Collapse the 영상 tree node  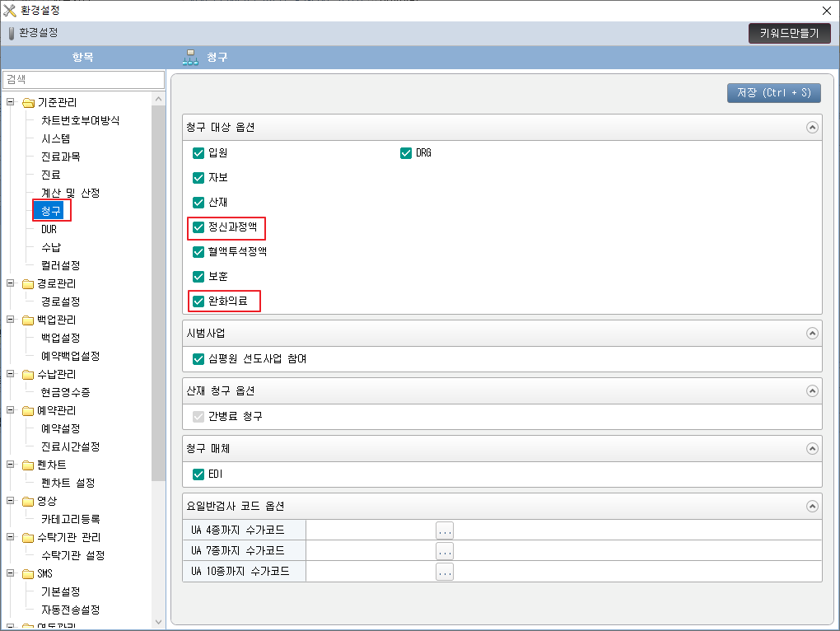[11, 501]
